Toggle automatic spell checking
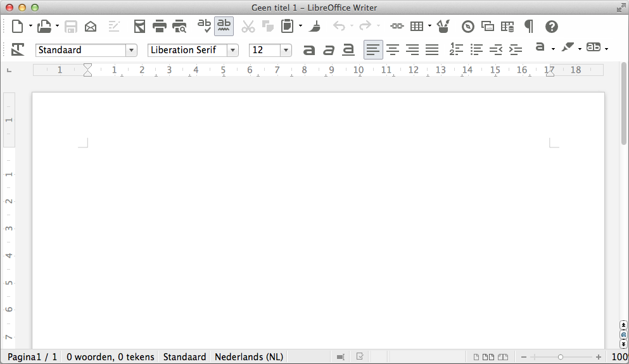Screen dimensions: 629x364 tap(224, 26)
